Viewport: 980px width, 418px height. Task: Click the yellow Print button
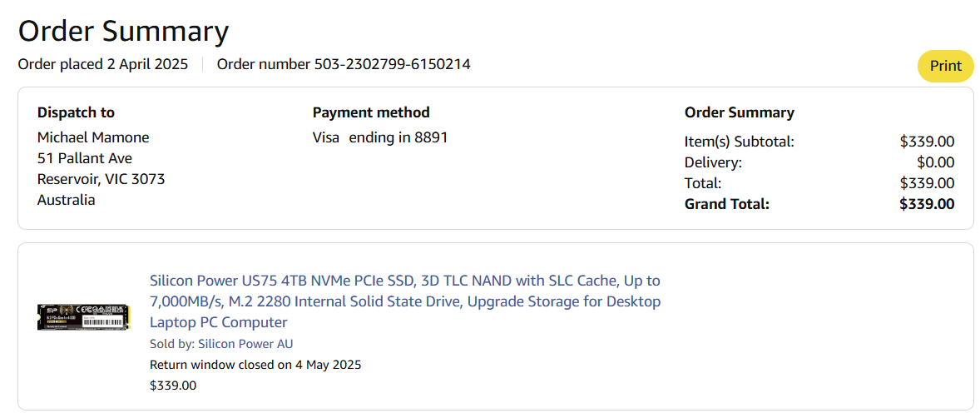click(x=945, y=67)
